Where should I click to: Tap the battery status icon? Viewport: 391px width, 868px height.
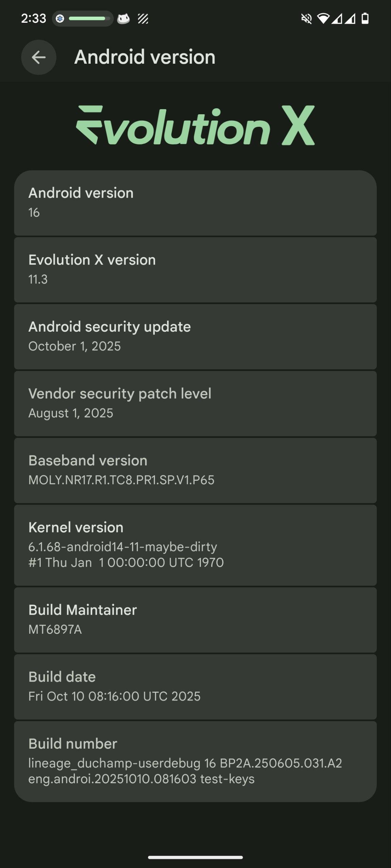[x=365, y=19]
